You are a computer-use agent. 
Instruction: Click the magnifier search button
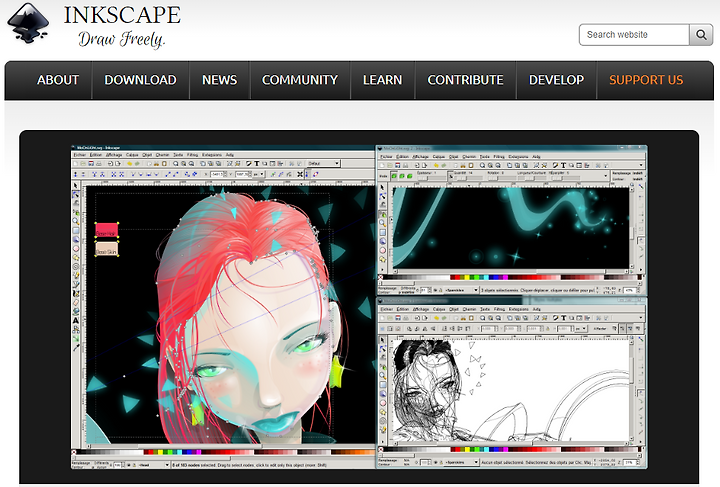[x=701, y=35]
